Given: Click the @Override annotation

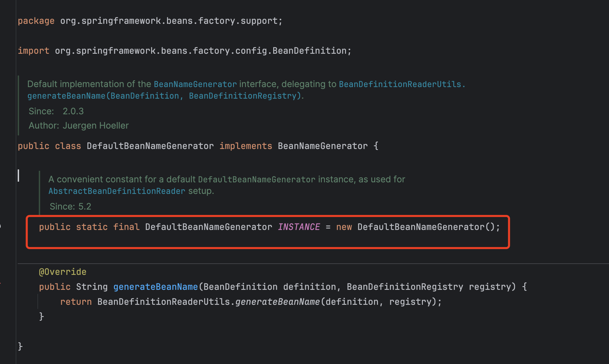Looking at the screenshot, I should point(63,272).
